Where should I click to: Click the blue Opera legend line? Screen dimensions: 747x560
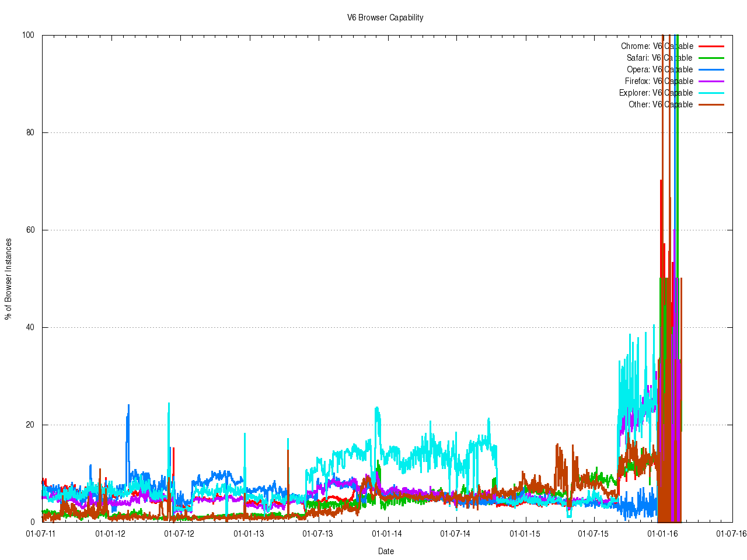pyautogui.click(x=711, y=69)
